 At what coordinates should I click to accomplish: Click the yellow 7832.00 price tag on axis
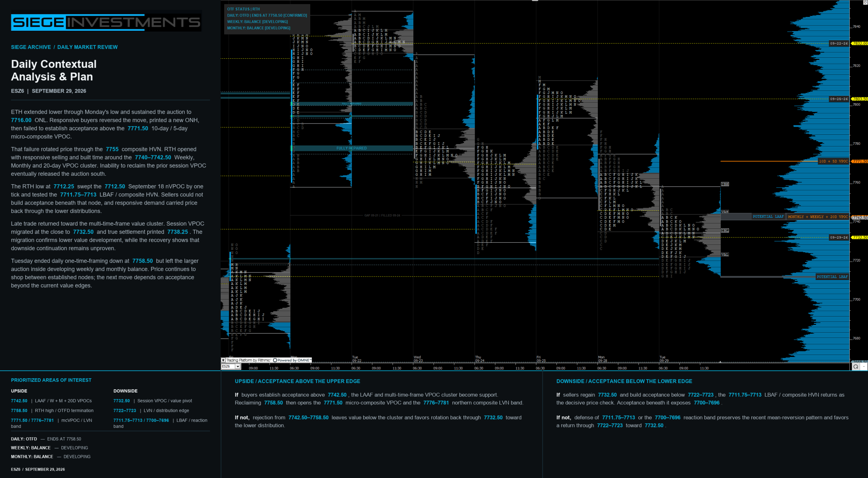[x=860, y=43]
